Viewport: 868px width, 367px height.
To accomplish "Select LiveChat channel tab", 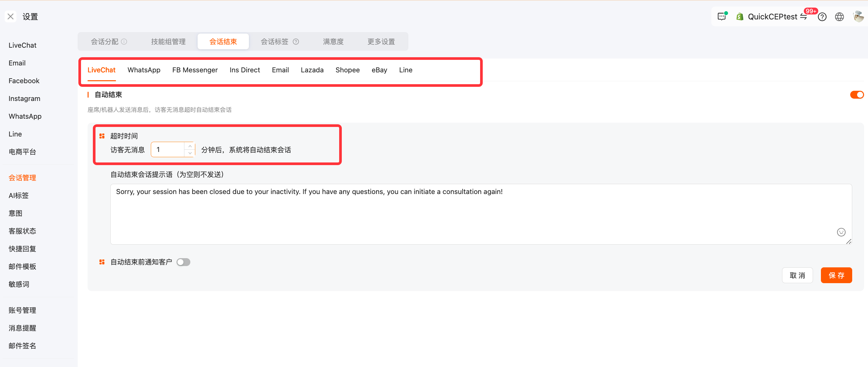I will 101,70.
